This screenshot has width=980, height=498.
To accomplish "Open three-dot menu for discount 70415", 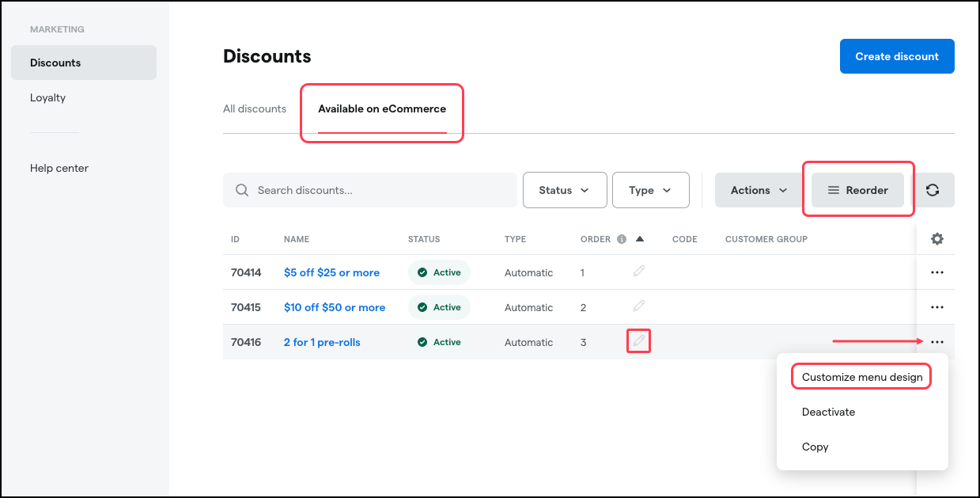I will point(937,307).
